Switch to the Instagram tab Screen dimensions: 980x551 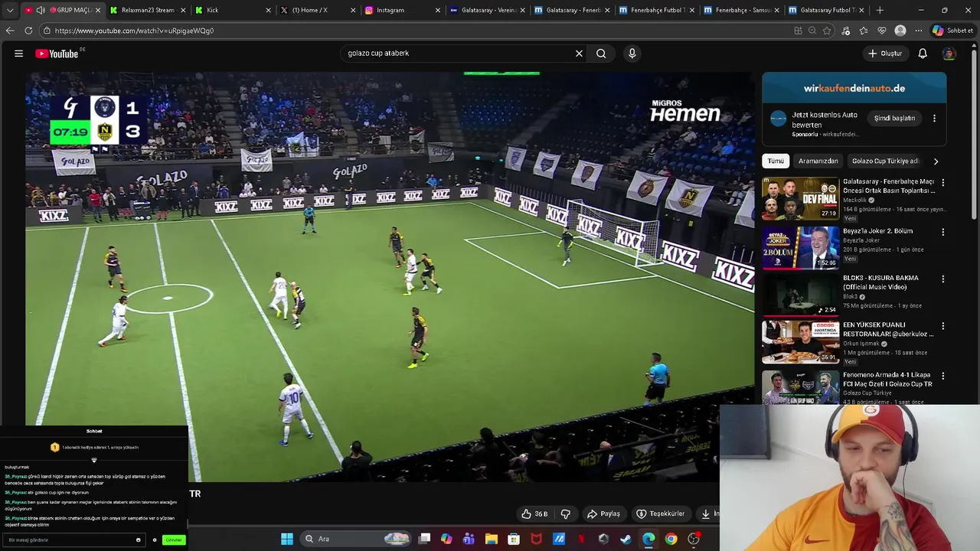pyautogui.click(x=402, y=10)
